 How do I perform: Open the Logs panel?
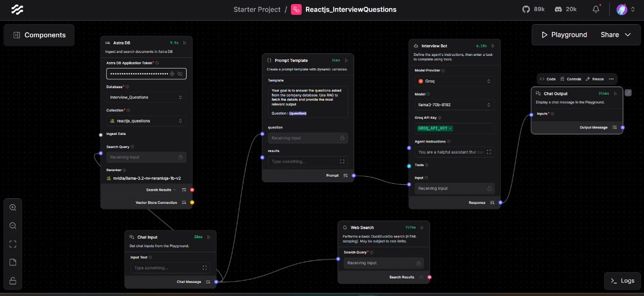pos(622,280)
